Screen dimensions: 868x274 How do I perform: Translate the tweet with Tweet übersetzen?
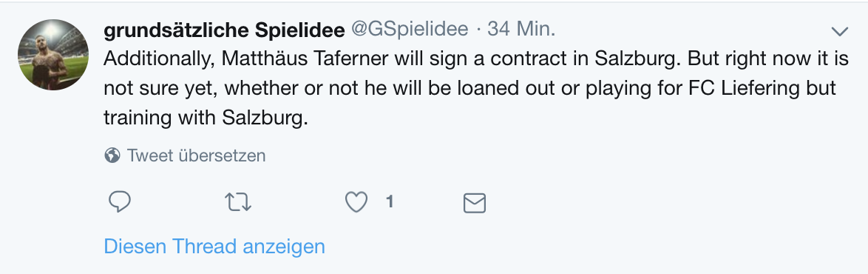tap(196, 156)
